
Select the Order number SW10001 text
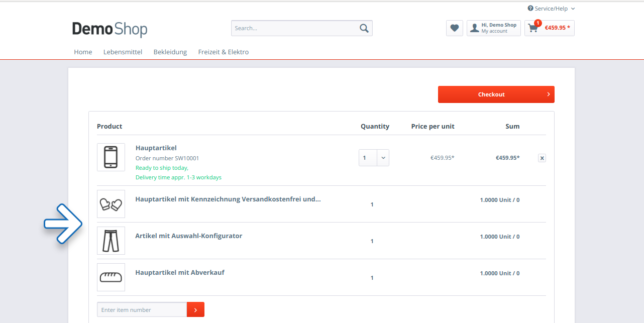pyautogui.click(x=167, y=158)
